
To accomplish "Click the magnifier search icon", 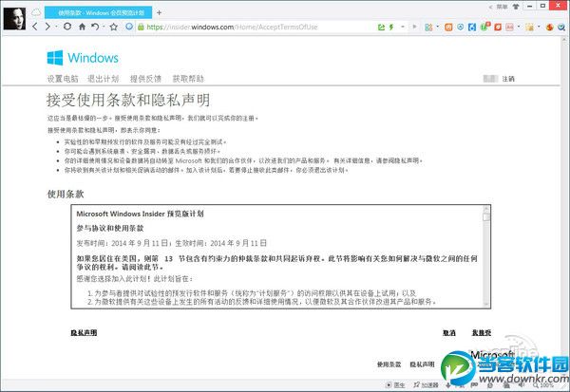I will pyautogui.click(x=561, y=28).
